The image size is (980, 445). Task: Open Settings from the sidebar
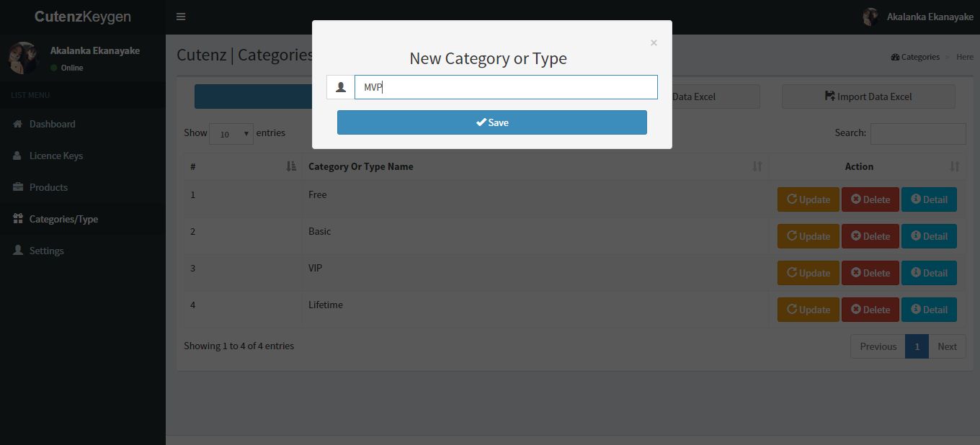[x=46, y=251]
